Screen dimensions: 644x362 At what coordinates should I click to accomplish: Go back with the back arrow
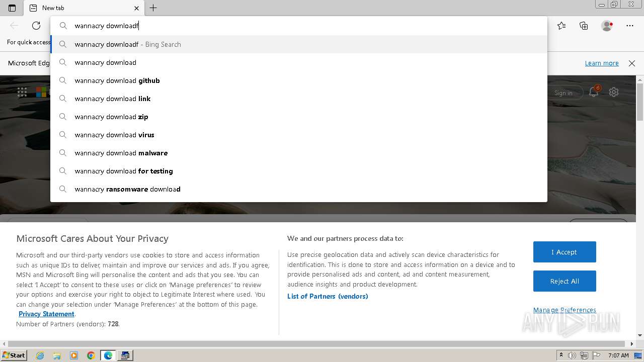pos(14,26)
